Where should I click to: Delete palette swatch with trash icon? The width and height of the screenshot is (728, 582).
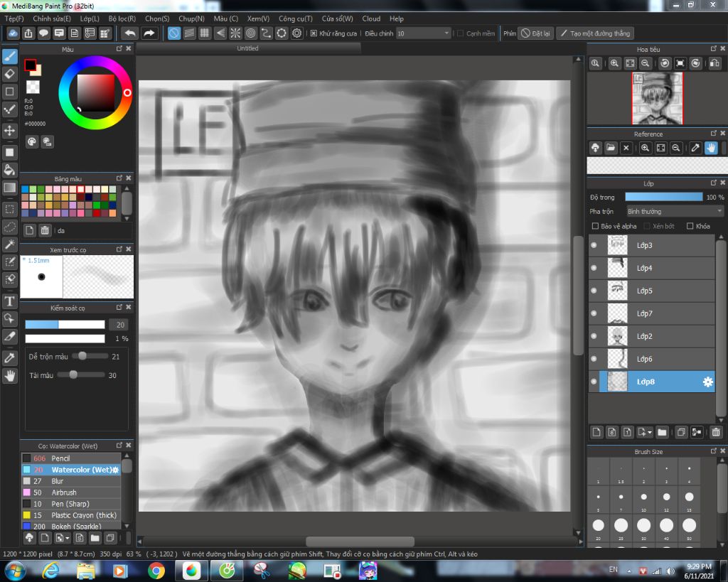click(x=45, y=230)
